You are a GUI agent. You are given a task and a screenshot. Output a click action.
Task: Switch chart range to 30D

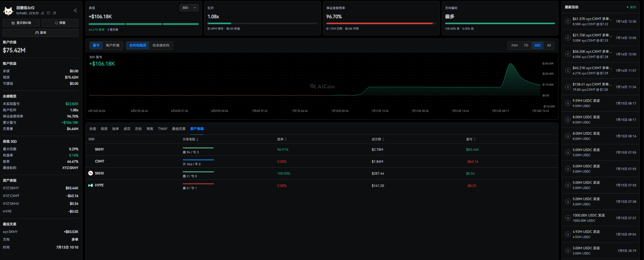pyautogui.click(x=537, y=46)
